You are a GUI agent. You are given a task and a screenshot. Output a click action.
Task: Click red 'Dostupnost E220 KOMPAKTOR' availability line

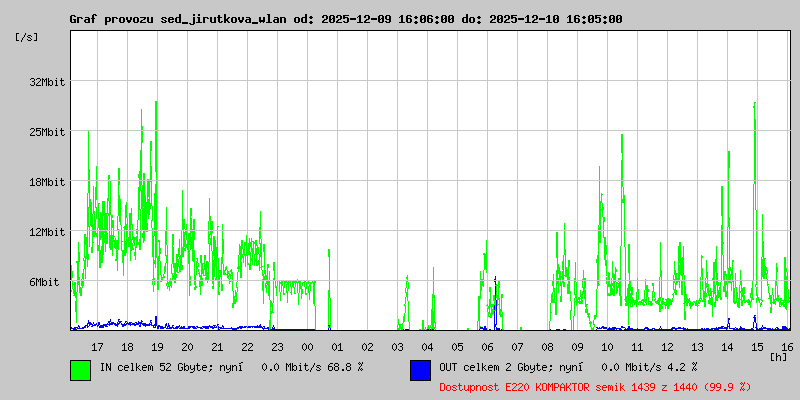click(595, 387)
